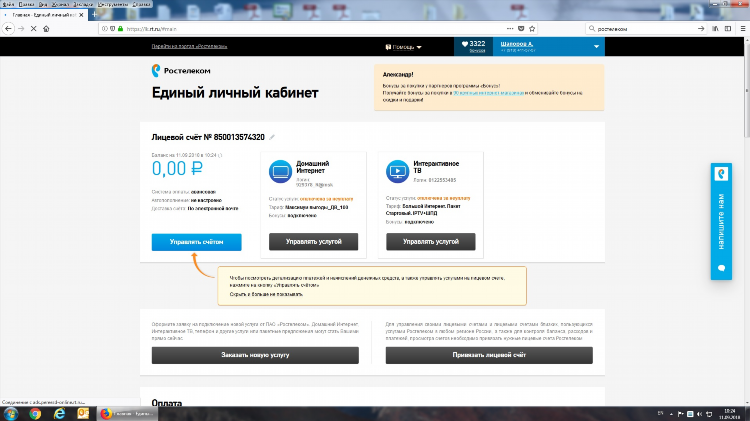Click the Лицевой счёт № 850013574320 heading
750x421 pixels.
point(208,137)
